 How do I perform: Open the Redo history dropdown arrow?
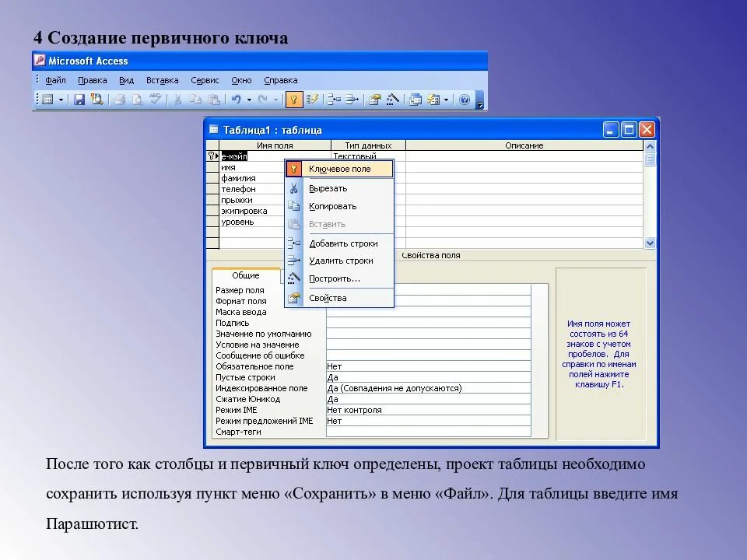point(275,100)
